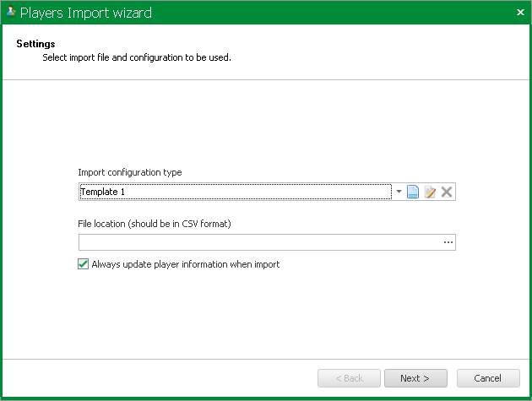
Task: Click the 'Players Import wizard' title text
Action: (86, 13)
